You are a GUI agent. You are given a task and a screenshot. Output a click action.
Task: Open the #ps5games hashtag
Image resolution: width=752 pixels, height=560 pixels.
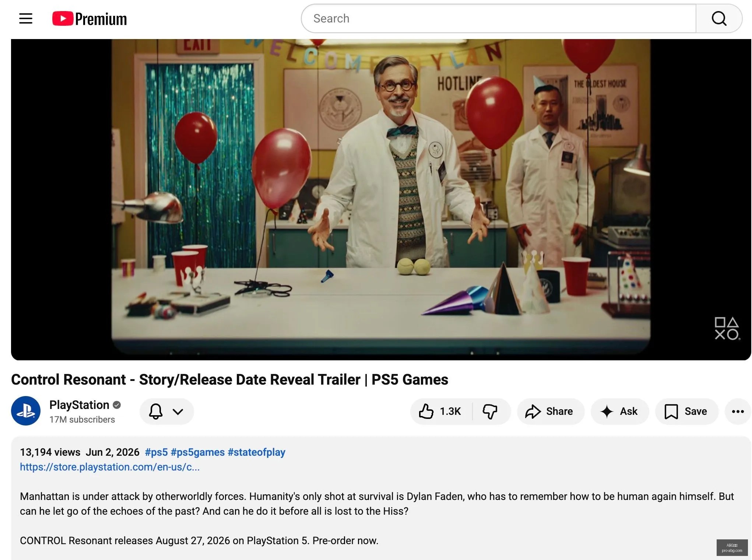click(x=198, y=452)
